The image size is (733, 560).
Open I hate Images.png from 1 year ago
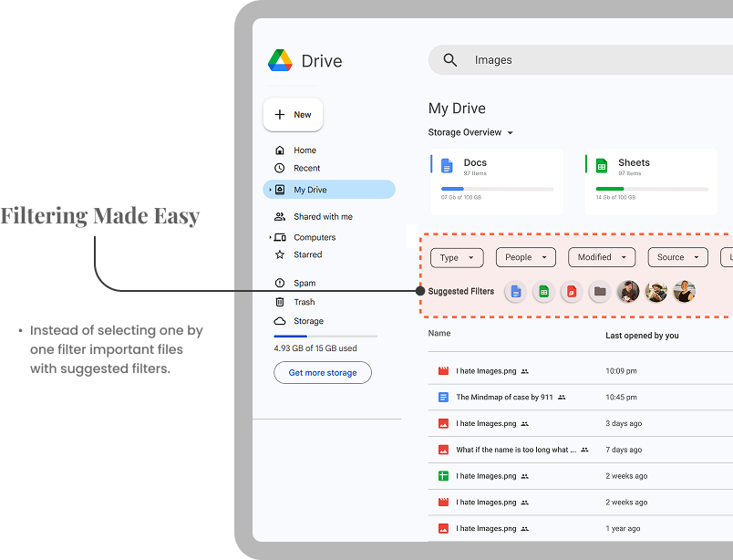coord(486,529)
